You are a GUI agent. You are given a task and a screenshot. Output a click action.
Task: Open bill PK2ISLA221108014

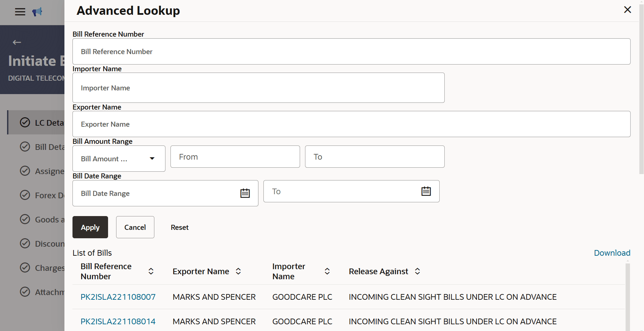(x=118, y=321)
